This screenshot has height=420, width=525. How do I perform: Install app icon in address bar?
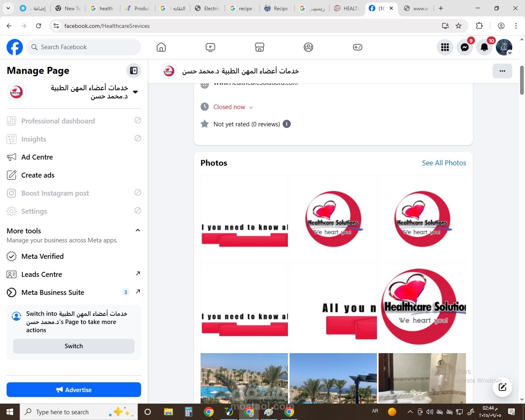(445, 26)
